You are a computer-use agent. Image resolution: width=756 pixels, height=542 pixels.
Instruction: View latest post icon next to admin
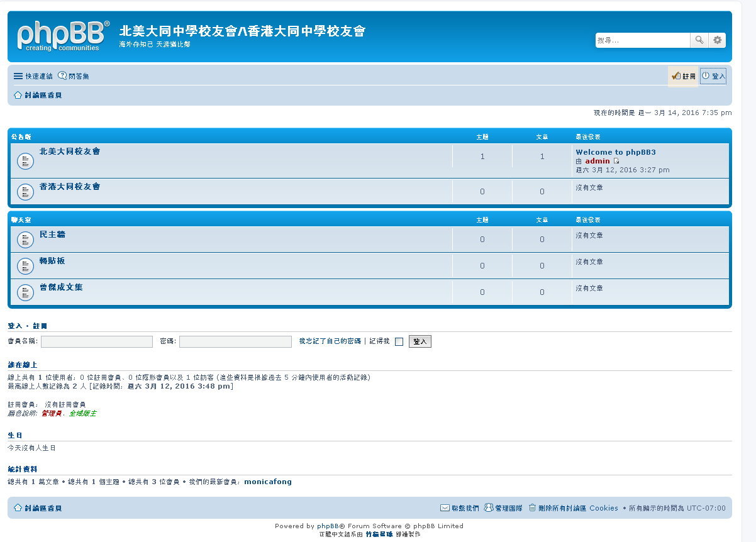pyautogui.click(x=616, y=161)
